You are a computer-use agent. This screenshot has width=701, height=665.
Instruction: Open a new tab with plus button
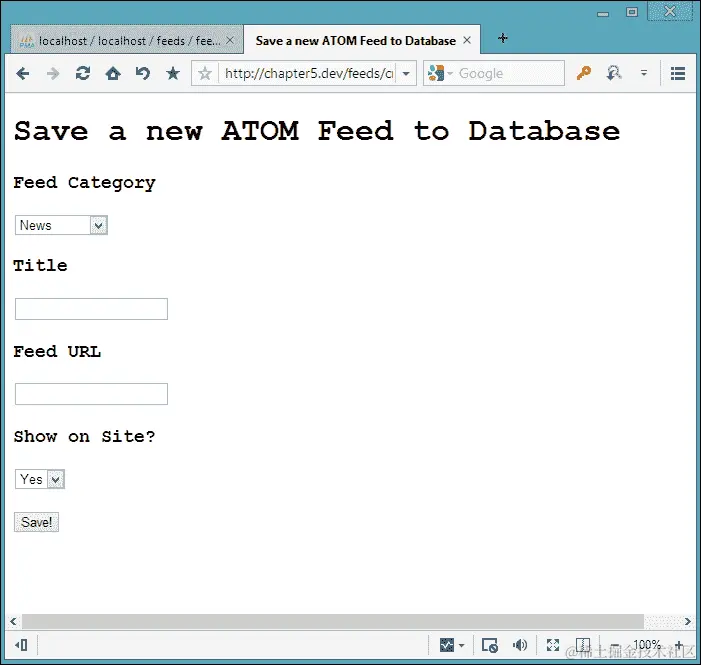(x=503, y=38)
